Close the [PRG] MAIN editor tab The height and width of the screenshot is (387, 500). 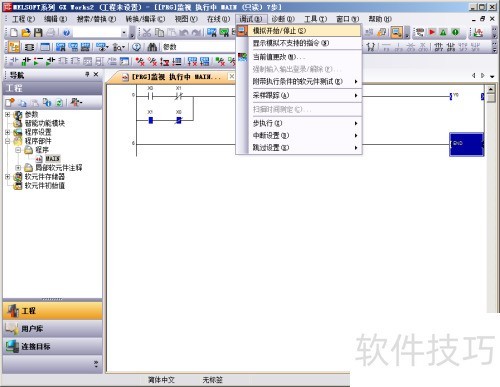click(232, 76)
